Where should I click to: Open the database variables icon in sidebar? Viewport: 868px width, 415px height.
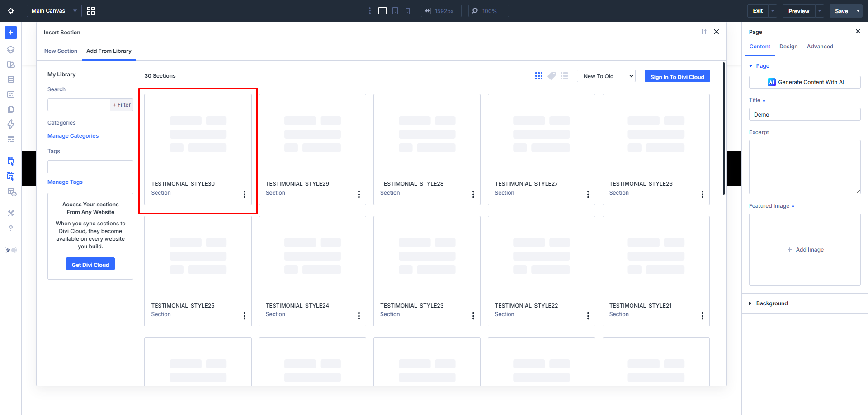(x=11, y=79)
